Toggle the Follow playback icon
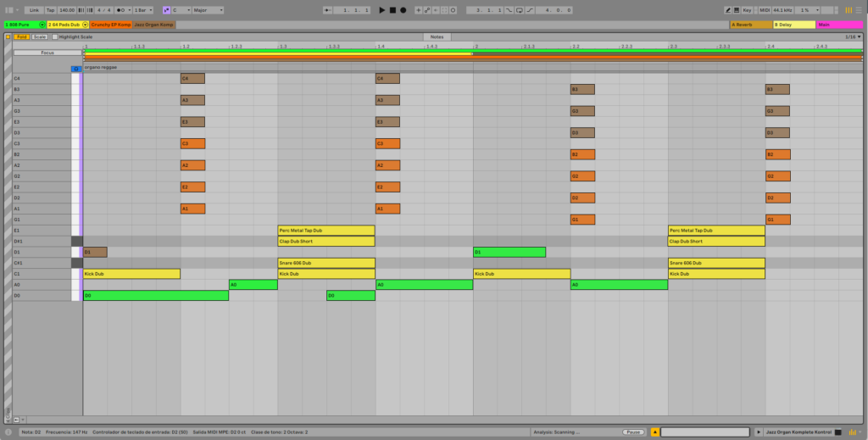Screen dimensions: 868x440 click(327, 10)
